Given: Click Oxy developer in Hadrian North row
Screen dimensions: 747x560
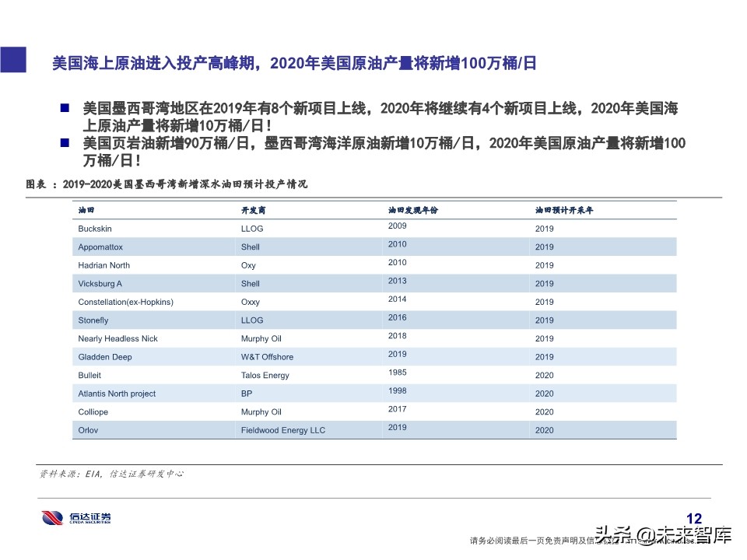Looking at the screenshot, I should [248, 265].
